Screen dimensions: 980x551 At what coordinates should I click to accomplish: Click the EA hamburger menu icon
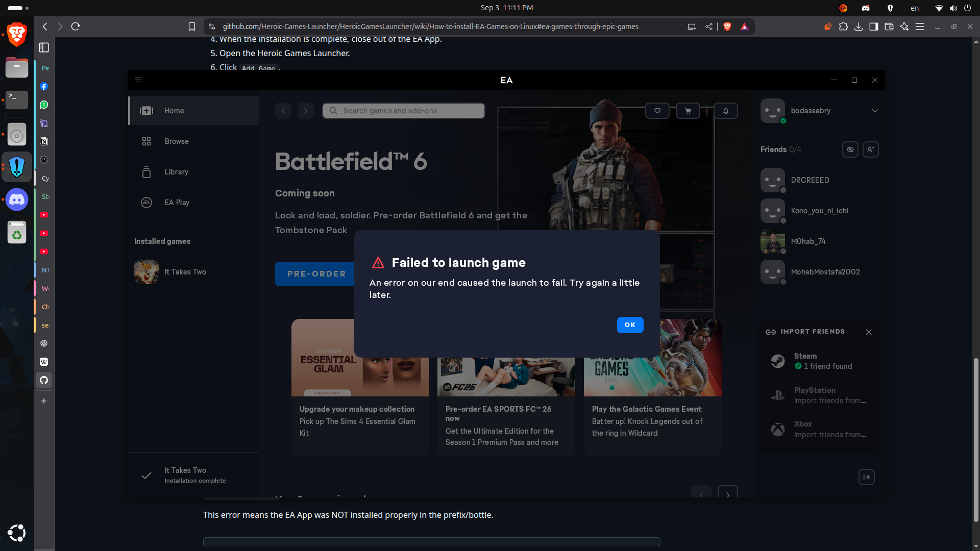point(138,80)
